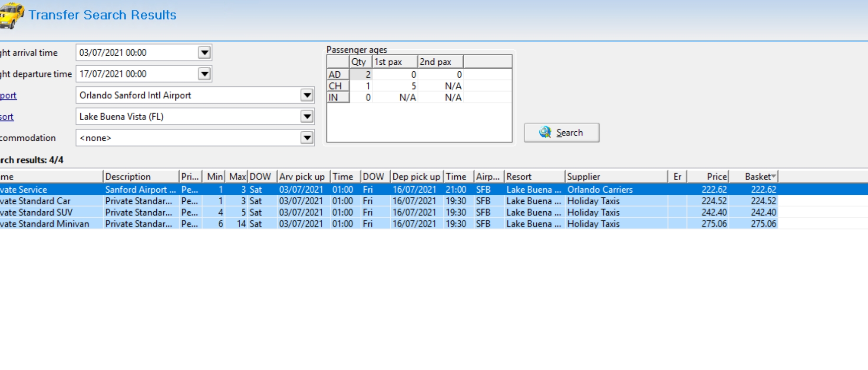The height and width of the screenshot is (370, 868).
Task: Click the AD row header in passenger ages
Action: click(338, 74)
